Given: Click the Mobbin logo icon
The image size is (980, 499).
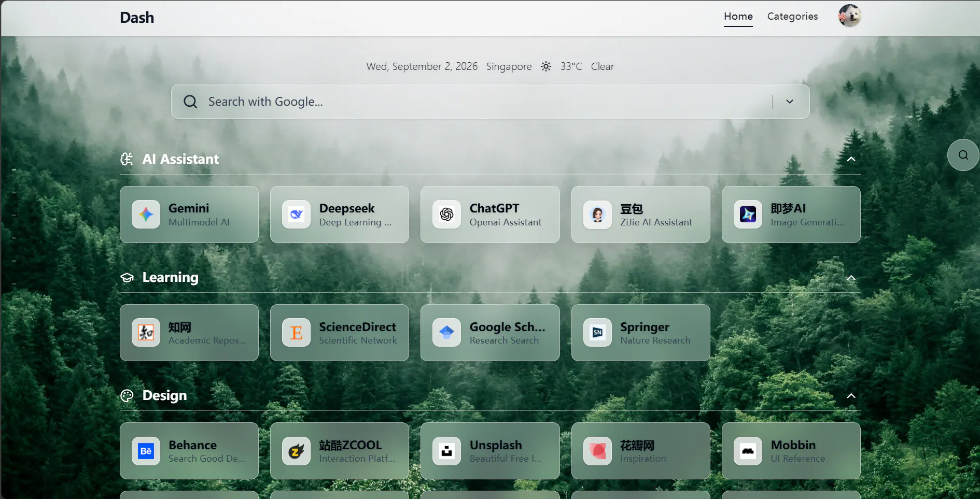Looking at the screenshot, I should click(x=748, y=451).
